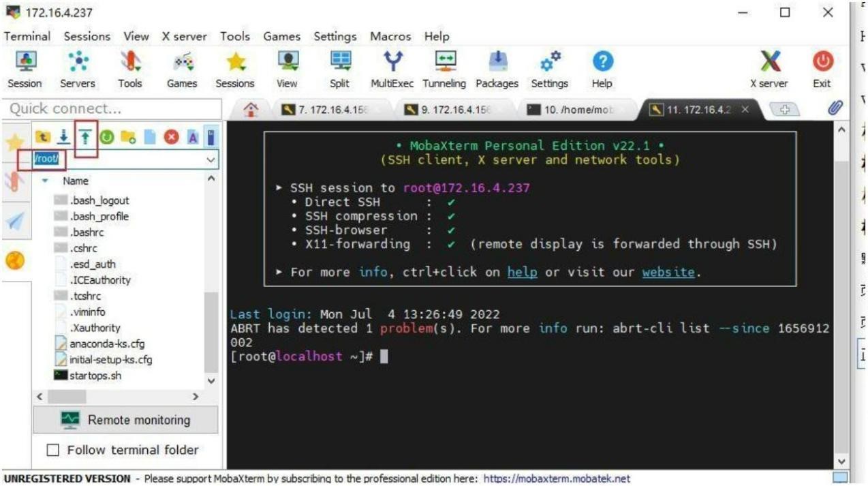Open the mobaxterm.mobatek.net link
Screen dimensions: 868x486
(557, 479)
